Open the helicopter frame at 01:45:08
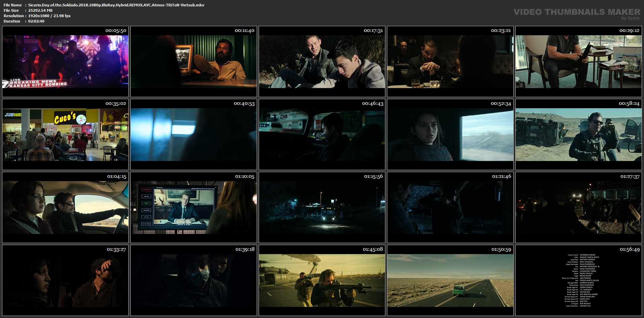 (x=322, y=280)
